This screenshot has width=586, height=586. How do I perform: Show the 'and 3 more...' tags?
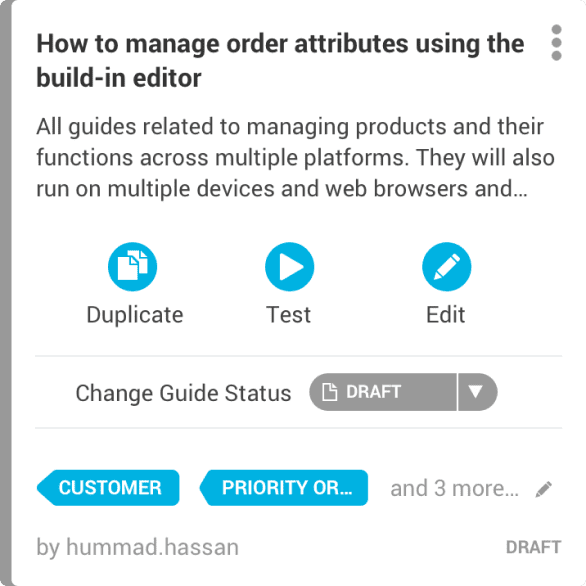(x=454, y=488)
